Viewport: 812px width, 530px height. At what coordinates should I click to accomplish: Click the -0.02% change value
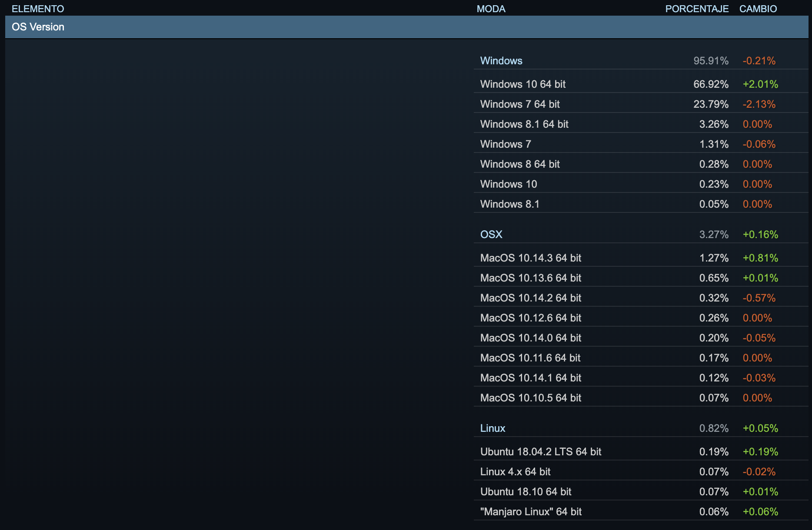click(x=759, y=472)
